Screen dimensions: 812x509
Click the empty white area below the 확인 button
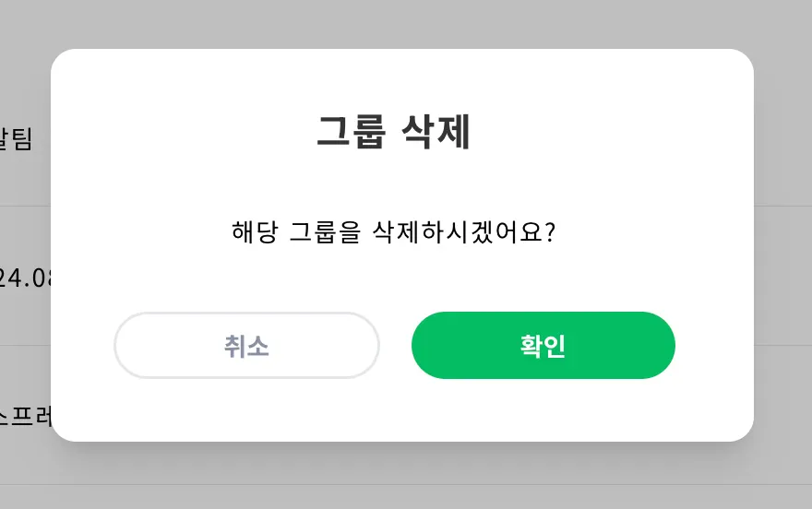(543, 408)
